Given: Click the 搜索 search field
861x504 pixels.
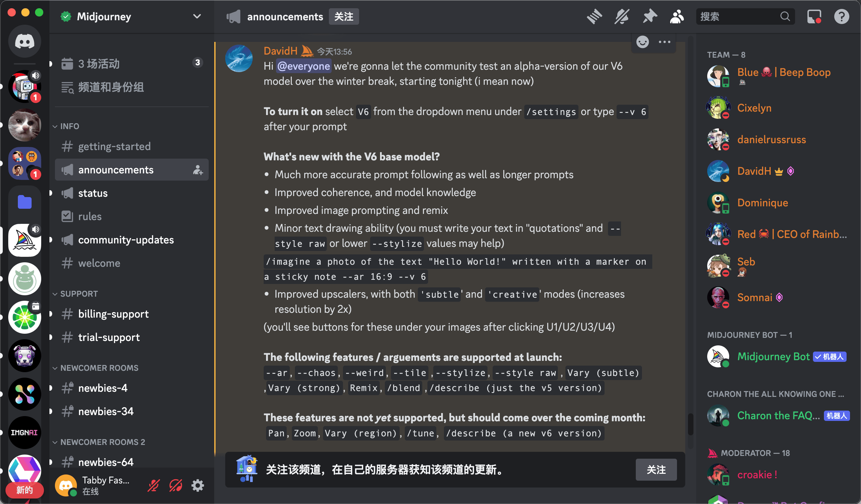Looking at the screenshot, I should pos(745,16).
